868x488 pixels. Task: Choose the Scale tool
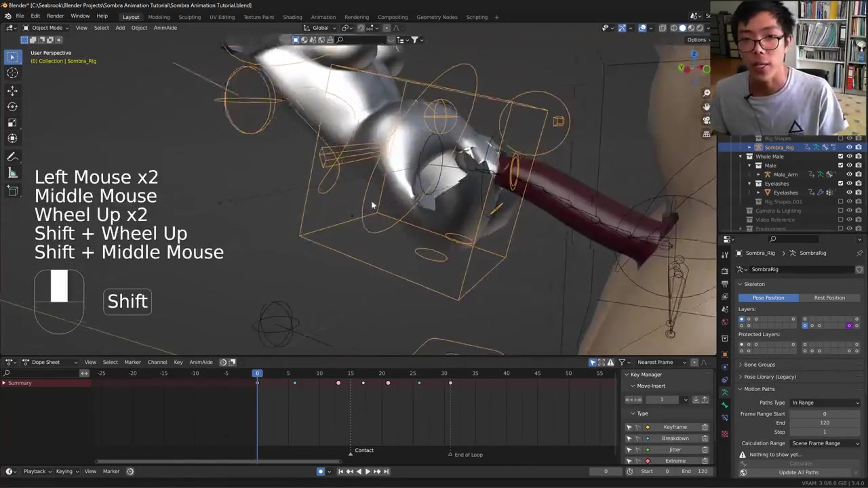12,123
